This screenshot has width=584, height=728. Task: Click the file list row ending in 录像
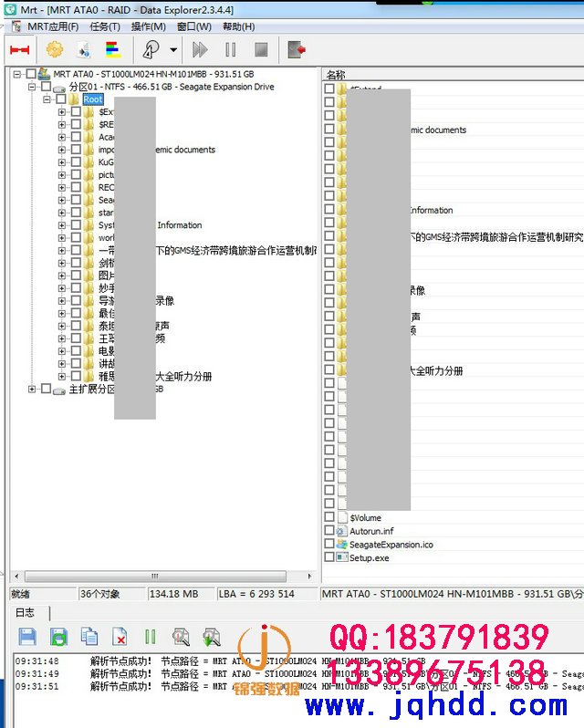(454, 290)
